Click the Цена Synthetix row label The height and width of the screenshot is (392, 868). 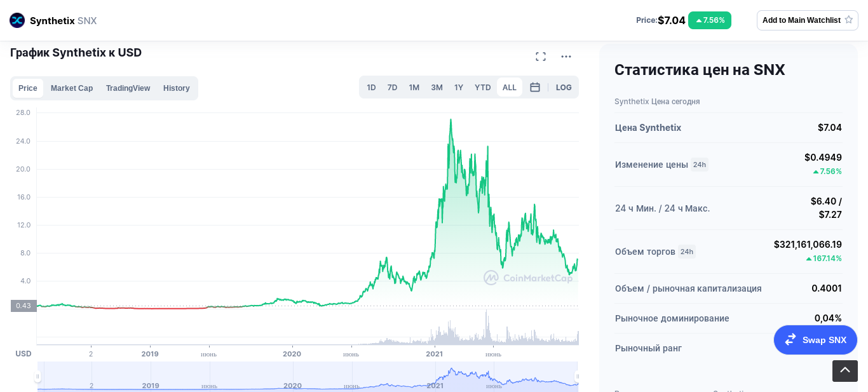pos(648,128)
